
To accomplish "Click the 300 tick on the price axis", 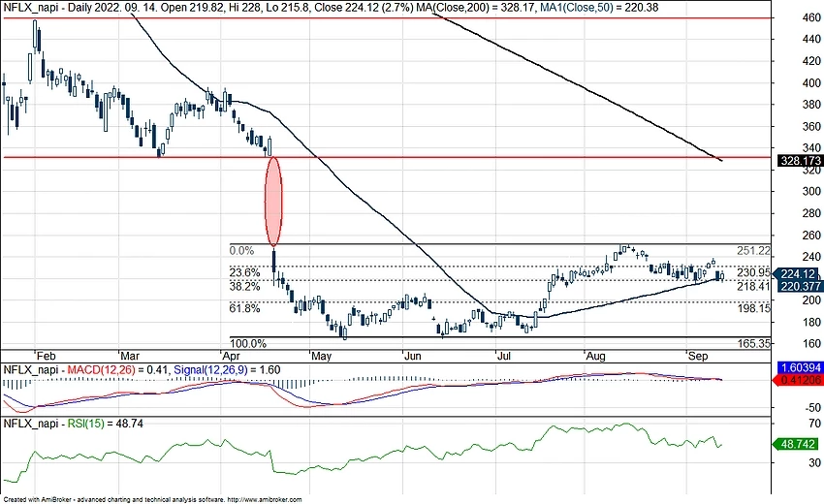I will pyautogui.click(x=811, y=191).
